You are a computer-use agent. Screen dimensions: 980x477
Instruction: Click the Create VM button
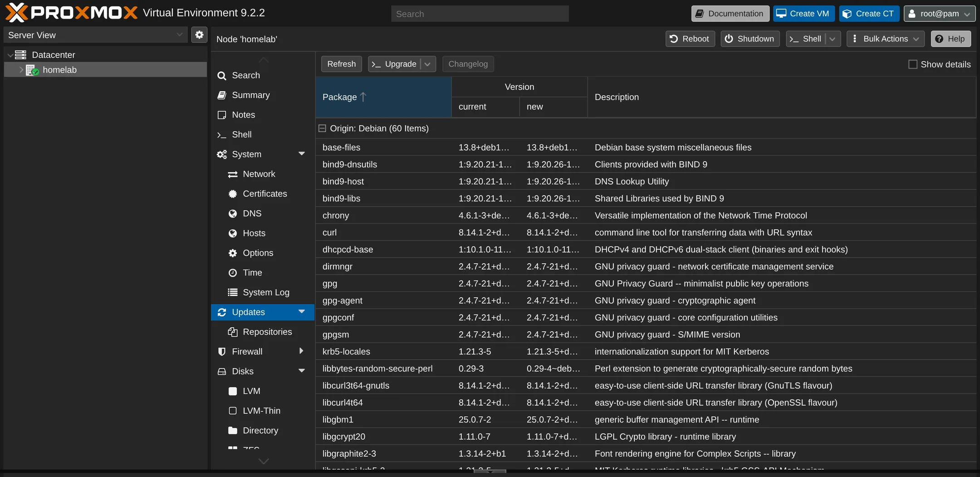coord(803,14)
